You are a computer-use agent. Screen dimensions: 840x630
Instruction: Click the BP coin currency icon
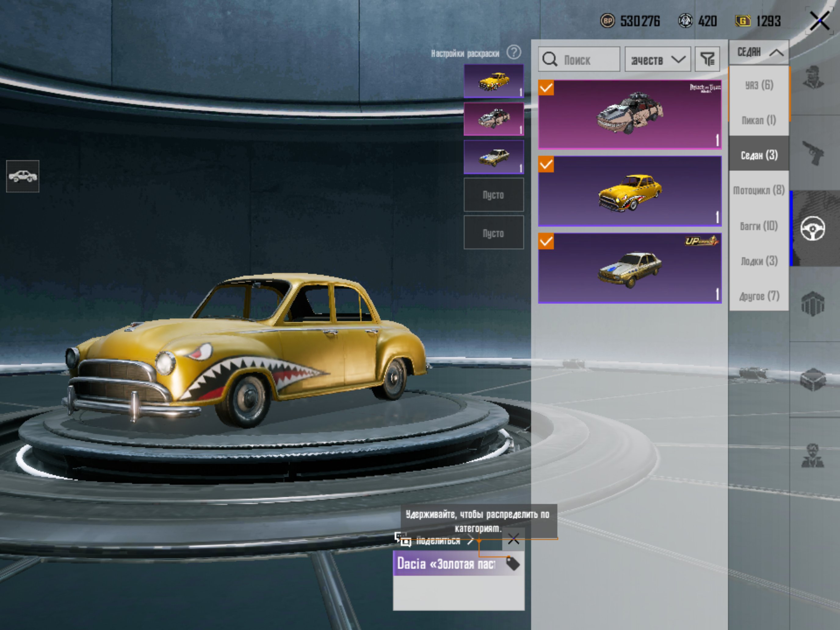tap(608, 21)
